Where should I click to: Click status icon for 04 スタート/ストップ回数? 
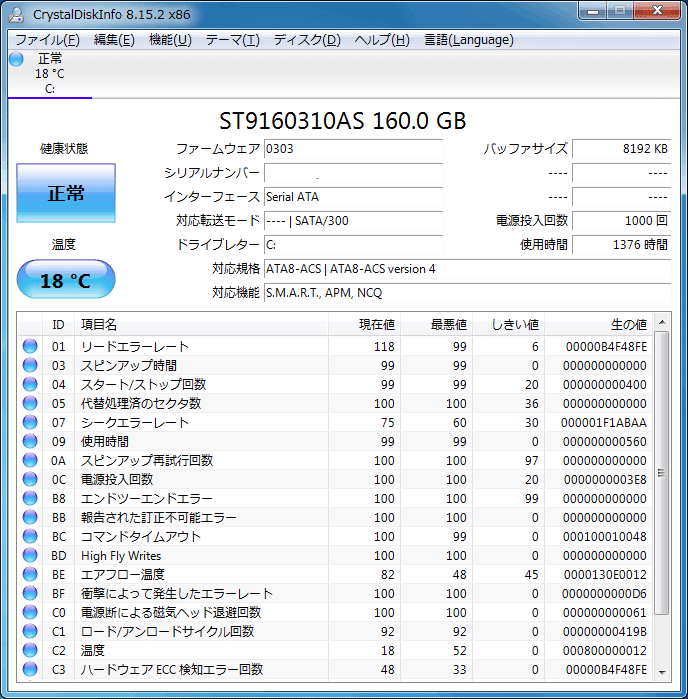click(x=30, y=384)
